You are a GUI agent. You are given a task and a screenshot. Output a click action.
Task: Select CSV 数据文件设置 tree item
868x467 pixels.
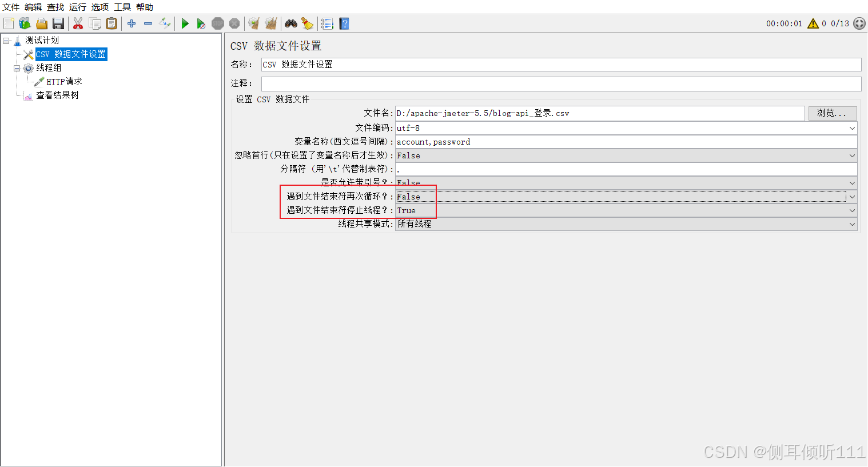click(x=71, y=54)
